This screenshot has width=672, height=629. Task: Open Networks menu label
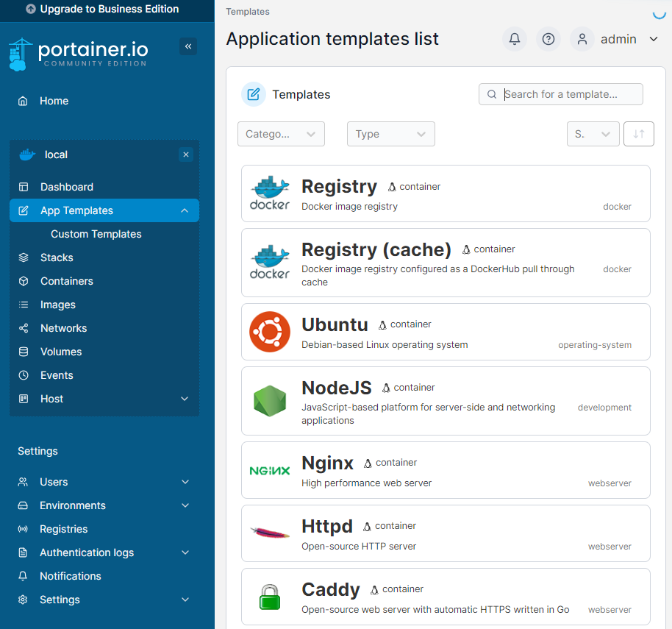pyautogui.click(x=63, y=328)
